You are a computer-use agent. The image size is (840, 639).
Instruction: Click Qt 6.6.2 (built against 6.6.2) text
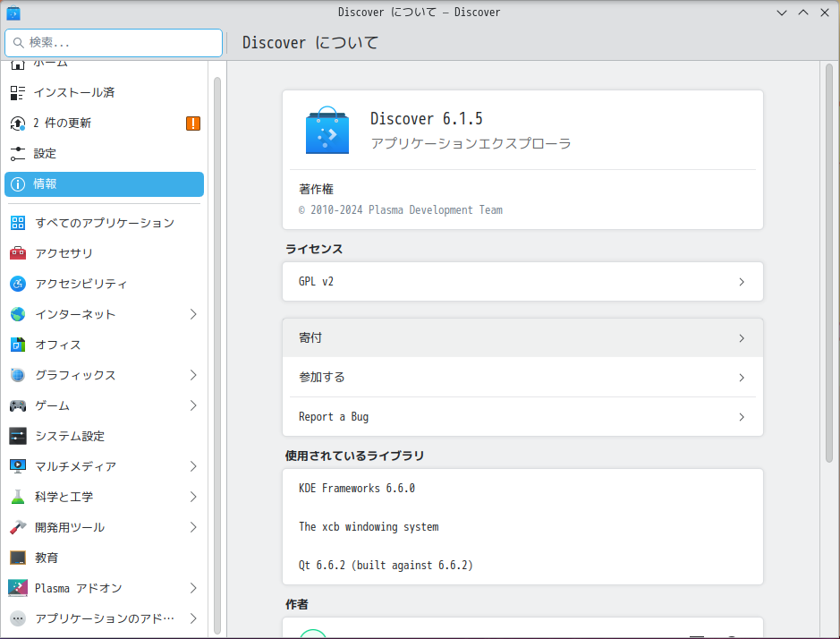click(x=386, y=566)
